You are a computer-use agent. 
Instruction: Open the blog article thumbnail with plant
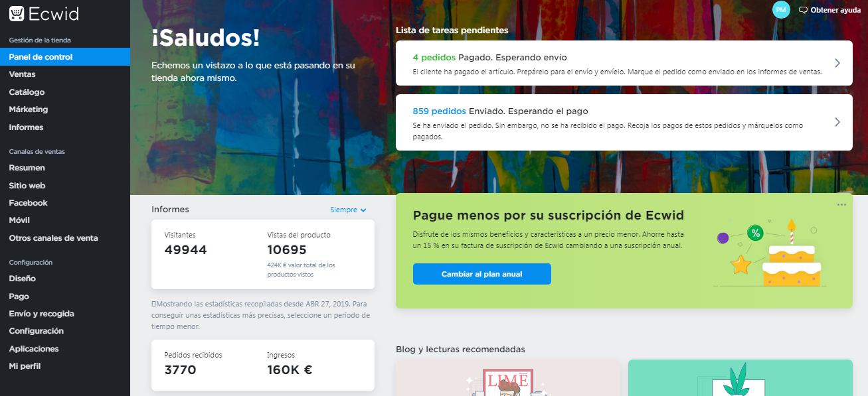pyautogui.click(x=740, y=378)
